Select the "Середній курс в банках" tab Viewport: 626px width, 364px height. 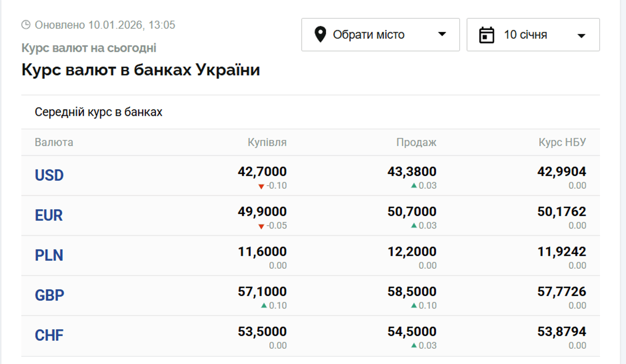pos(98,112)
